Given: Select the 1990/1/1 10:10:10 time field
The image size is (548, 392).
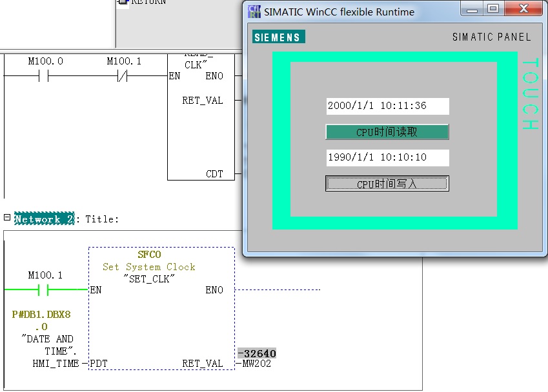Looking at the screenshot, I should coord(387,157).
